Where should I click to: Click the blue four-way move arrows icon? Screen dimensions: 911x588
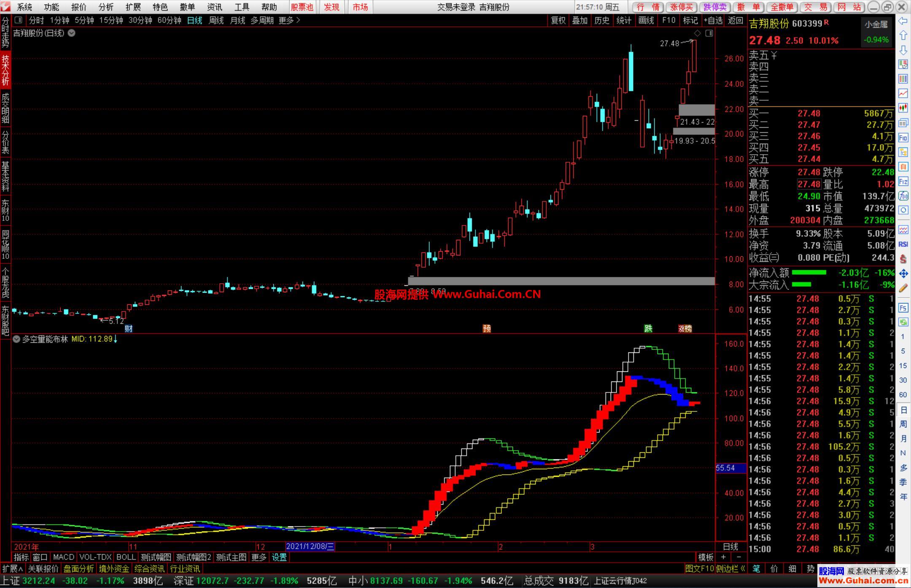pos(903,274)
